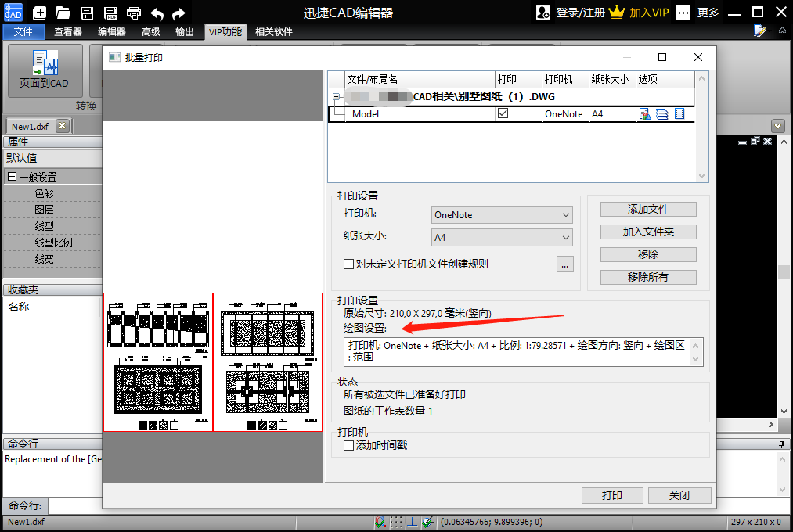
Task: Open the document tabs dropdown arrow
Action: [x=778, y=126]
